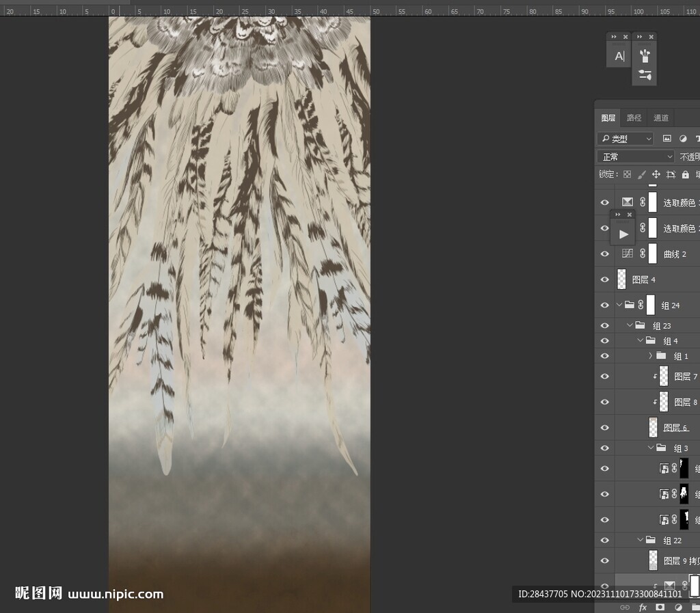
Task: Open the Brushes panel icon
Action: coord(645,55)
